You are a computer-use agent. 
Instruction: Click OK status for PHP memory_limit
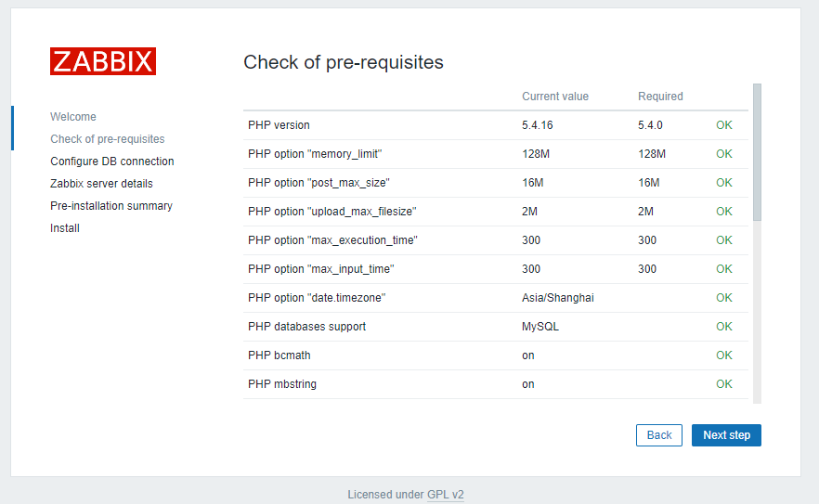tap(724, 154)
